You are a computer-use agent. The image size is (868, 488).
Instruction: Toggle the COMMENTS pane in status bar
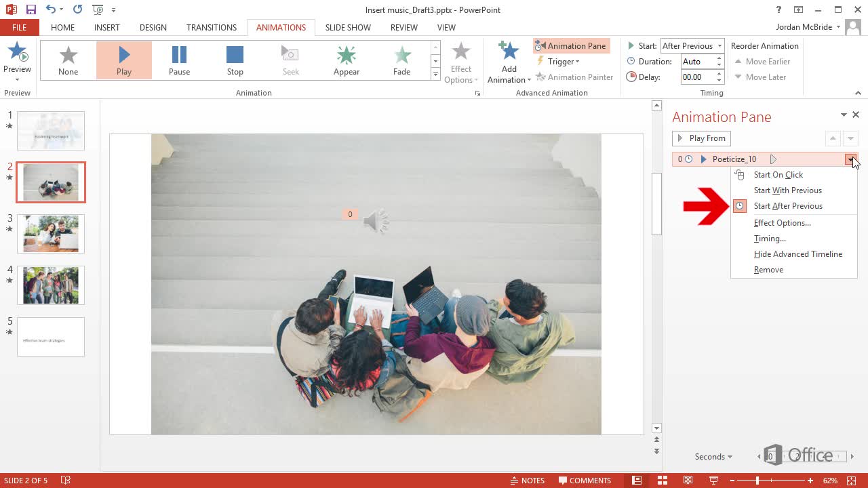pos(585,481)
